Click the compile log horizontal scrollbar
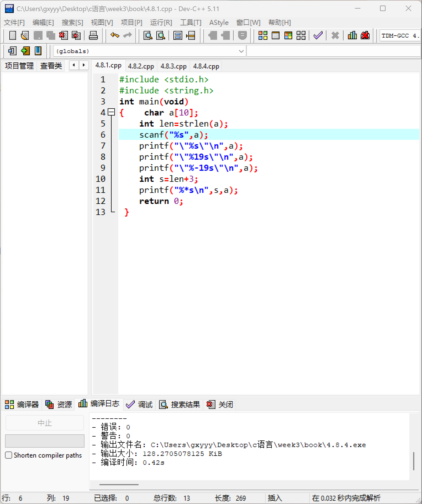The image size is (422, 504). 119,484
